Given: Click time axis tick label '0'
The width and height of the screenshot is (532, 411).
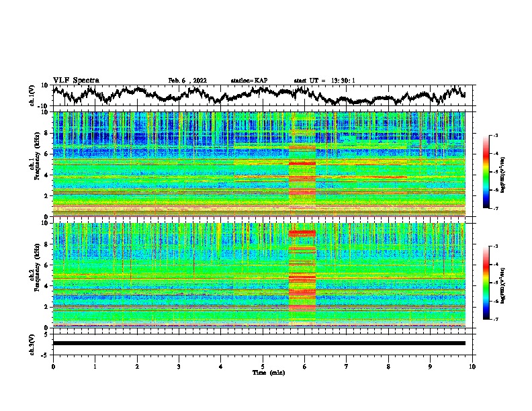Looking at the screenshot, I should point(53,367).
